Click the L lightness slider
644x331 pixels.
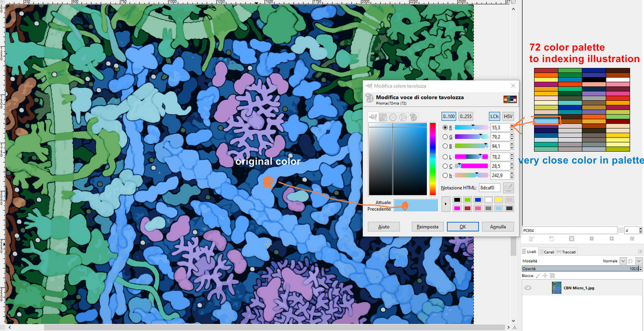point(471,156)
